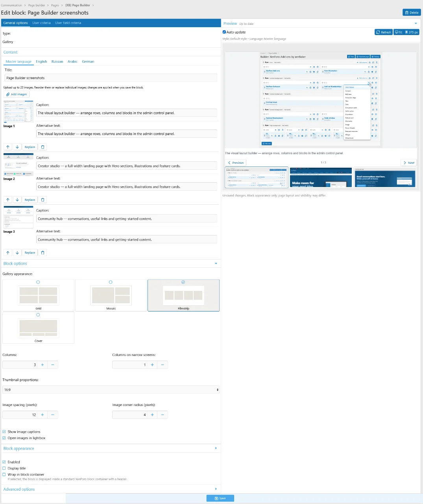Image resolution: width=423 pixels, height=504 pixels.
Task: Move Image 2 up with arrow icon
Action: tap(8, 200)
